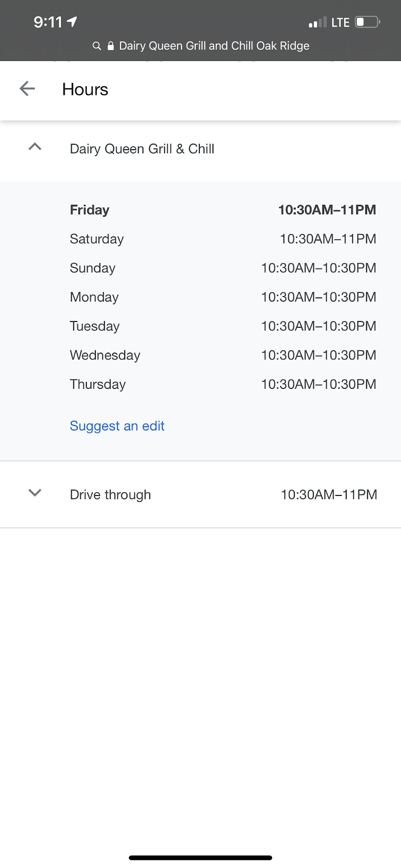The width and height of the screenshot is (401, 868).
Task: Tap Thursday's 10:30AM–10:30PM hours
Action: tap(318, 384)
